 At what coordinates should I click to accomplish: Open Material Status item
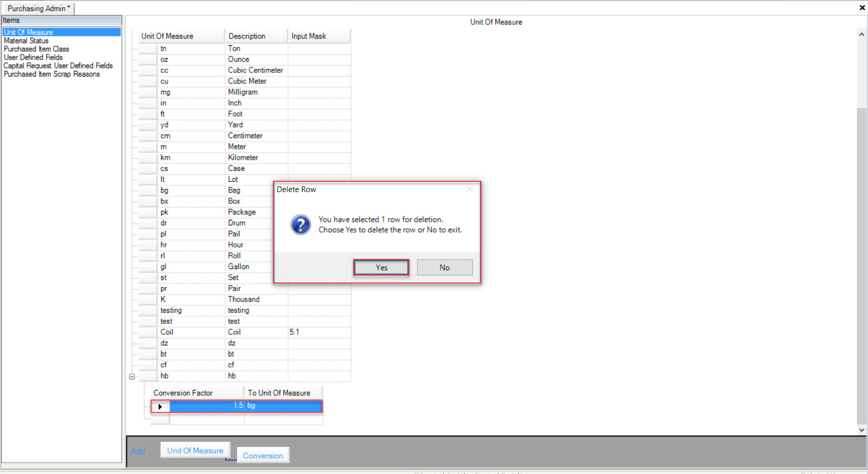click(26, 41)
